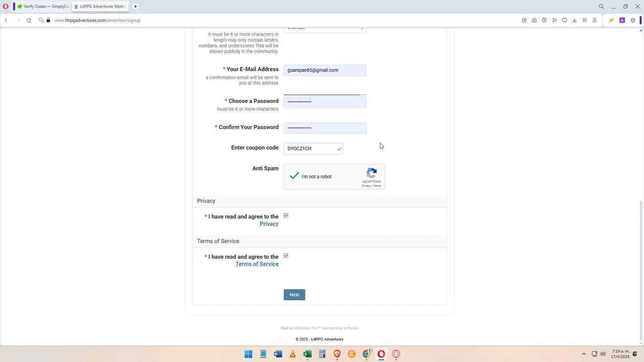Open the purple A extension
Image resolution: width=644 pixels, height=362 pixels.
point(622,20)
